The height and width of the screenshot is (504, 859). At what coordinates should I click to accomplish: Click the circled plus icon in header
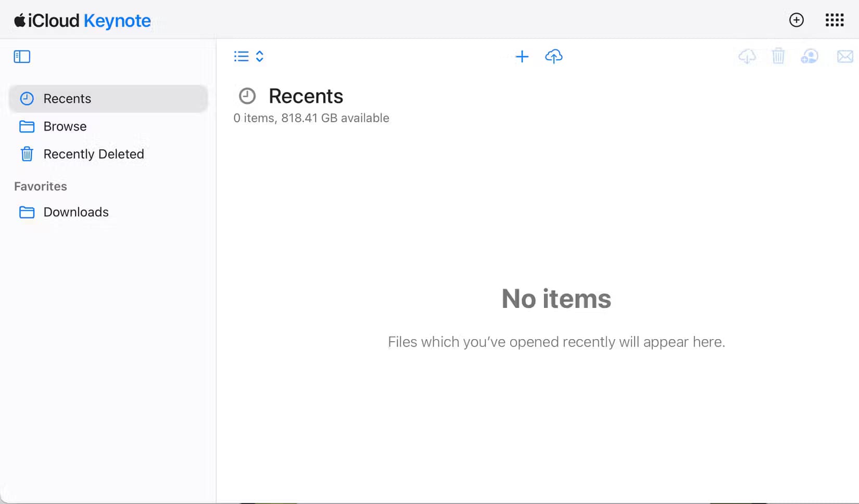click(x=796, y=20)
